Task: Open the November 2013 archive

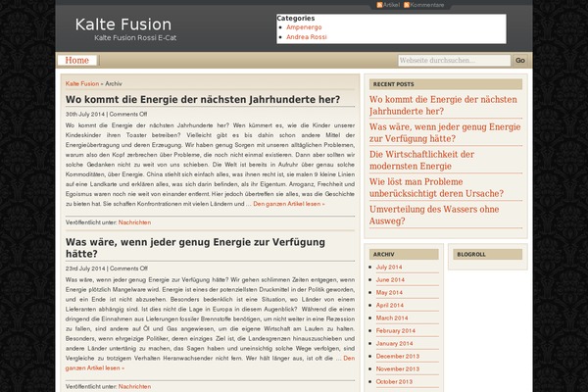Action: point(398,369)
